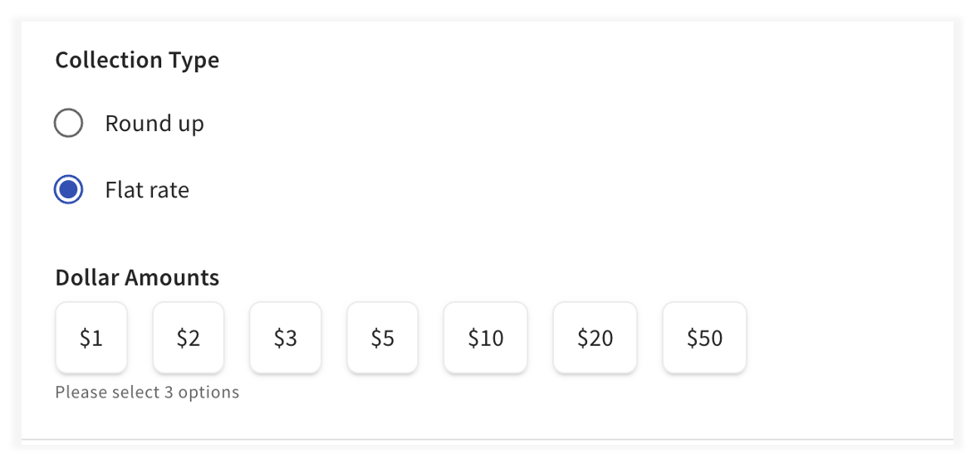The width and height of the screenshot is (980, 463).
Task: Select the $50 amount button
Action: [705, 338]
